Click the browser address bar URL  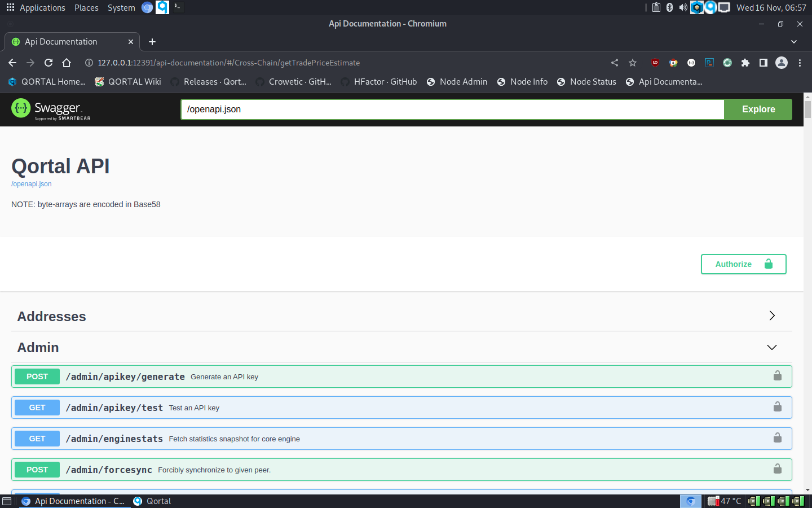pyautogui.click(x=228, y=63)
